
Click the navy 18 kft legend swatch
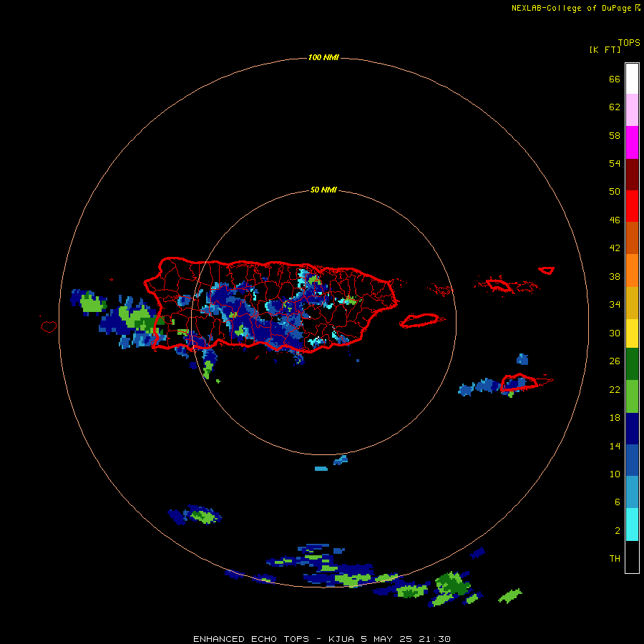[632, 429]
